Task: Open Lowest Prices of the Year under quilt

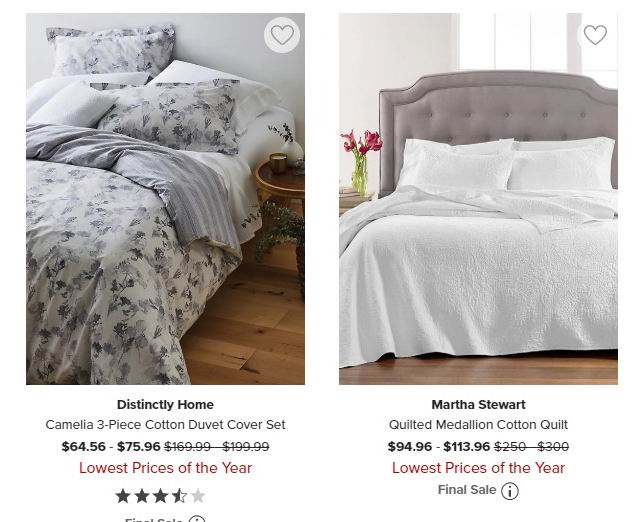Action: pos(478,468)
